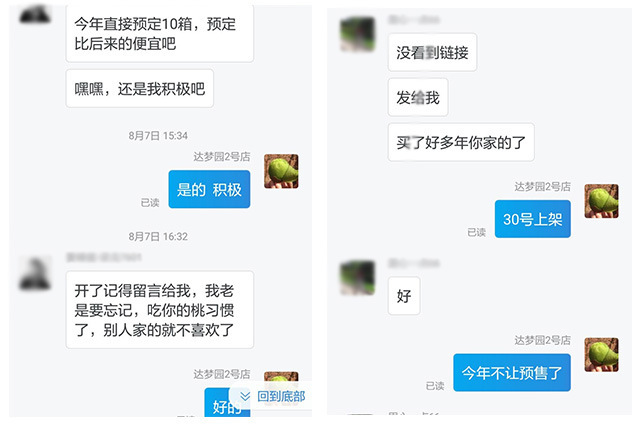Tap blurred customer avatar beside 好 reply

pyautogui.click(x=358, y=278)
